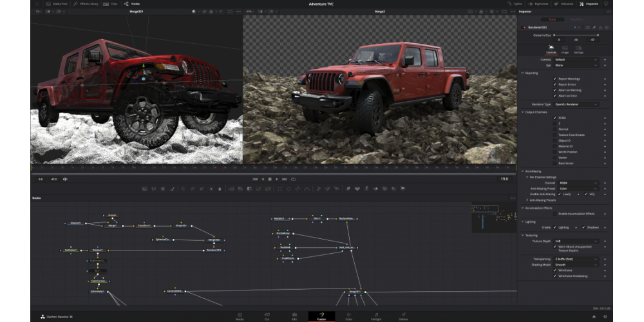This screenshot has height=322, width=644.
Task: Open Shading Model dropdown
Action: pyautogui.click(x=575, y=265)
